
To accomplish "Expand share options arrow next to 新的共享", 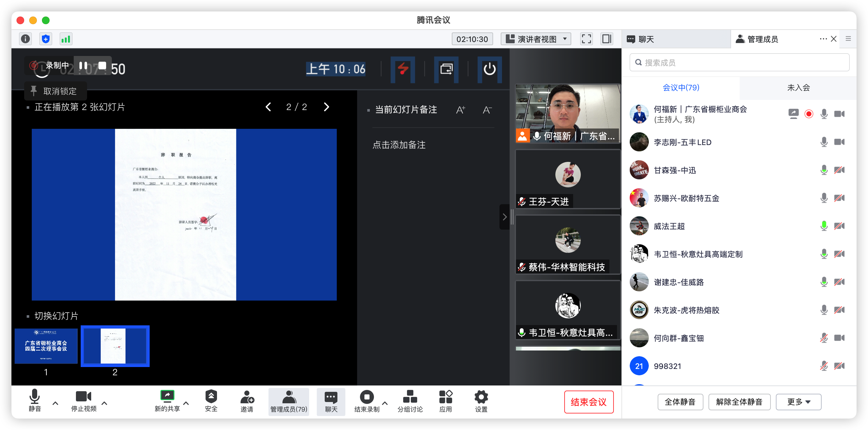I will pyautogui.click(x=186, y=403).
